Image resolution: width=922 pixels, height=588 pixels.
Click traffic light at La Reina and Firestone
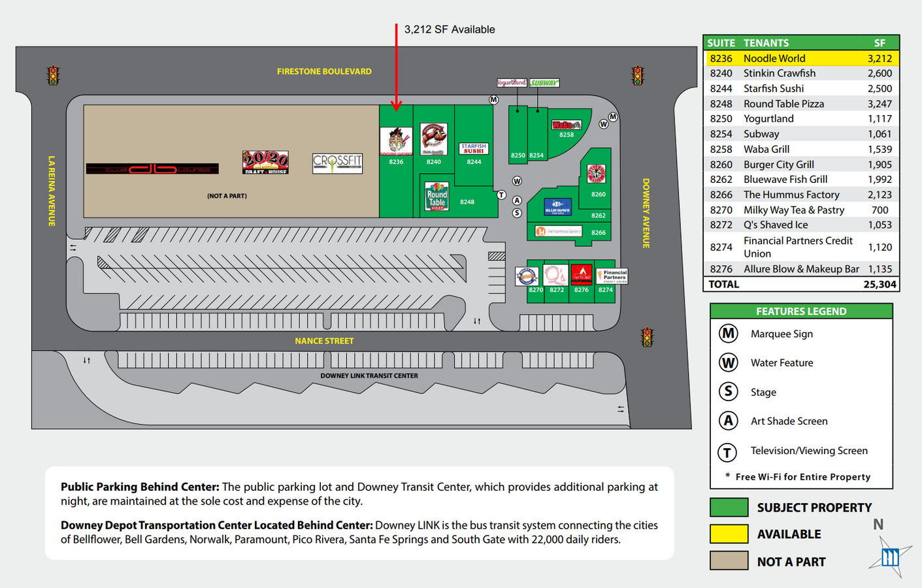pos(53,76)
